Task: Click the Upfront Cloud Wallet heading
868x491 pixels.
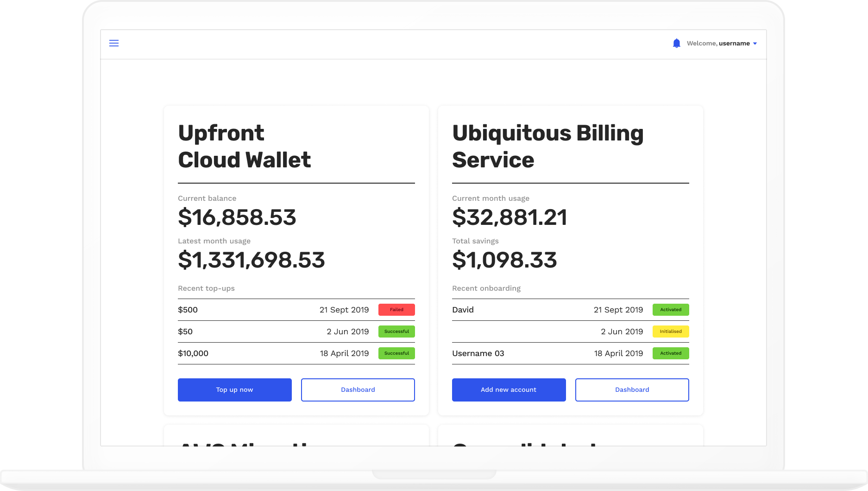Action: tap(244, 147)
